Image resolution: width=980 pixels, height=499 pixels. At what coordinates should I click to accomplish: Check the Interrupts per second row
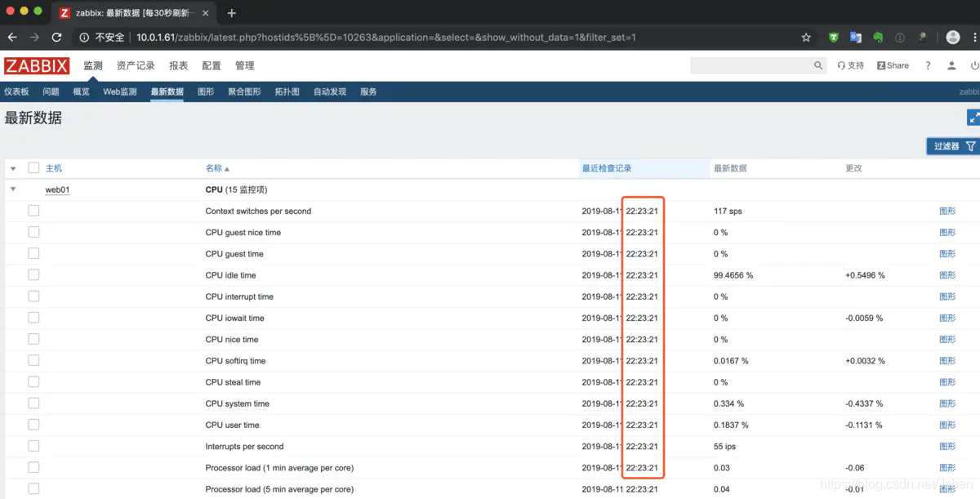[33, 446]
